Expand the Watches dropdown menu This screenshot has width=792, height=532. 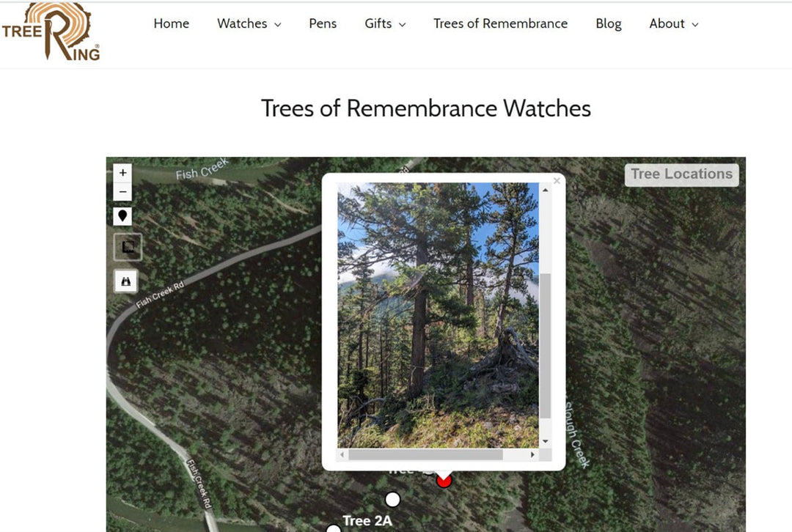(249, 23)
